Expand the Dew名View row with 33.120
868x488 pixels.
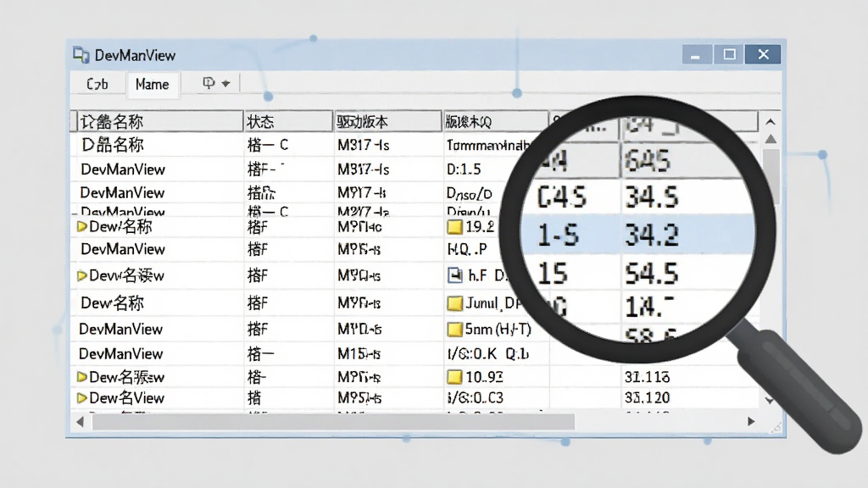point(82,398)
